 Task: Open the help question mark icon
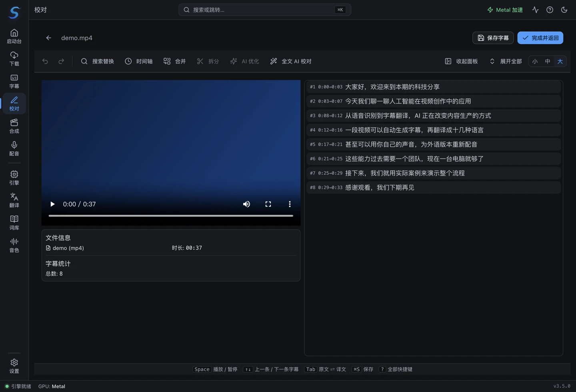pyautogui.click(x=550, y=10)
